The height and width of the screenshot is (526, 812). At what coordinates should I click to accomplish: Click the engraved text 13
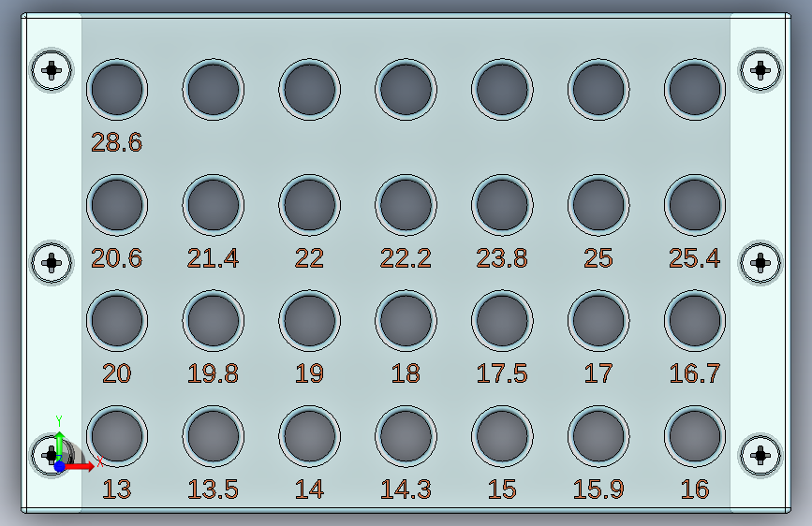click(x=116, y=489)
